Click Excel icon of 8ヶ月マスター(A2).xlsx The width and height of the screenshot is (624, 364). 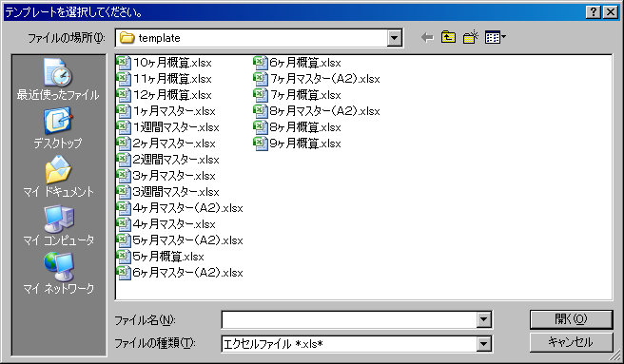pyautogui.click(x=261, y=111)
